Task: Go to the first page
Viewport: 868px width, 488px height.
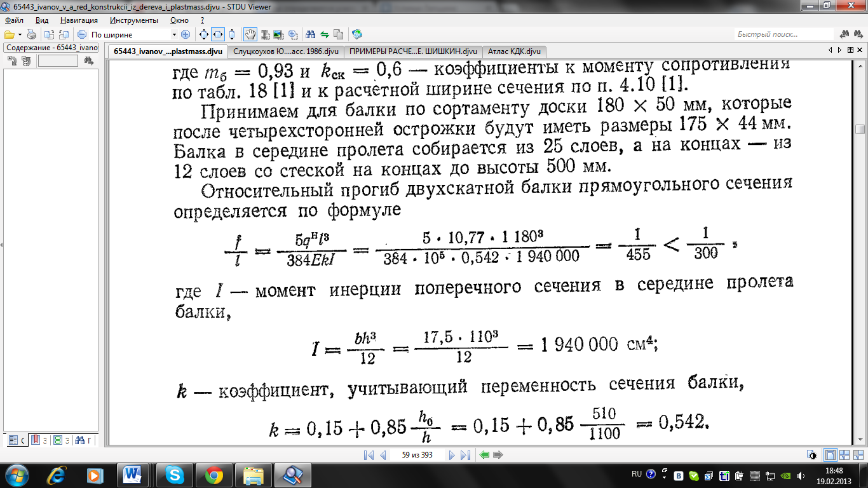Action: 369,455
